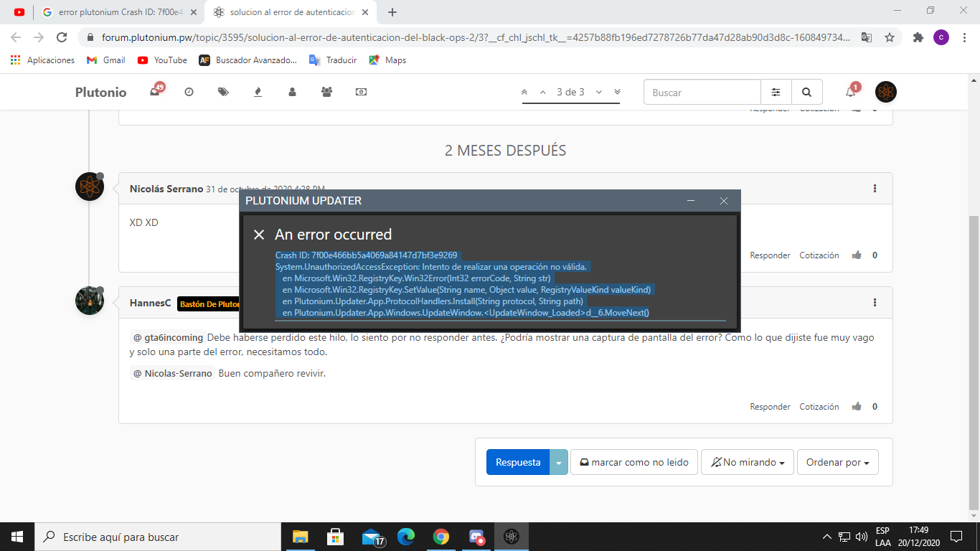Image resolution: width=980 pixels, height=551 pixels.
Task: Click the address bar URL
Action: click(x=476, y=37)
